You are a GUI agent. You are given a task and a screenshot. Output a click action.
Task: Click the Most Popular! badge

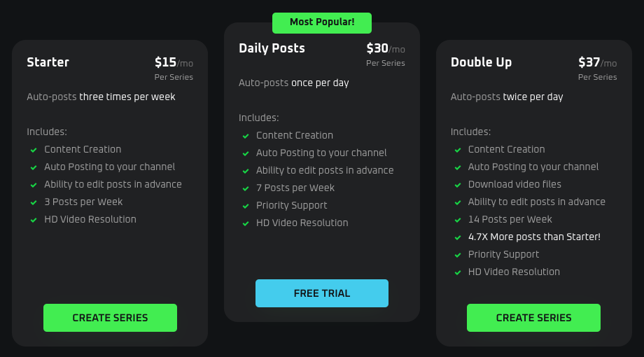click(322, 22)
